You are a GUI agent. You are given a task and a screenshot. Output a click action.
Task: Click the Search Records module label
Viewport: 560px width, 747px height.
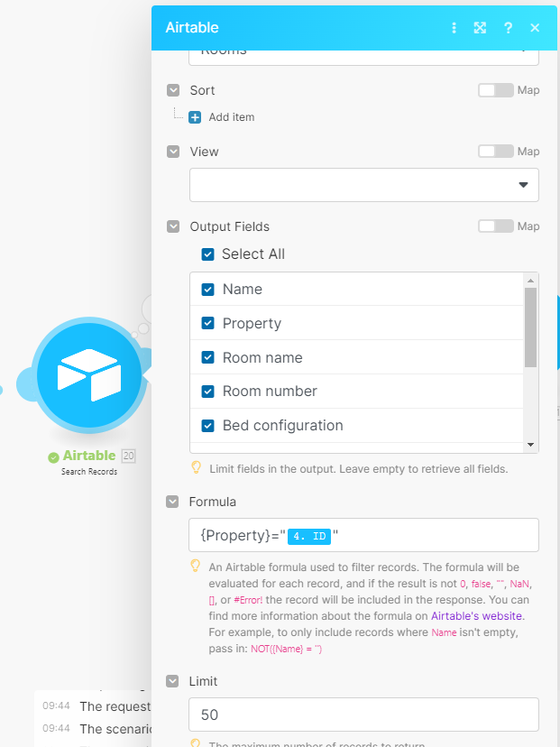[x=89, y=472]
